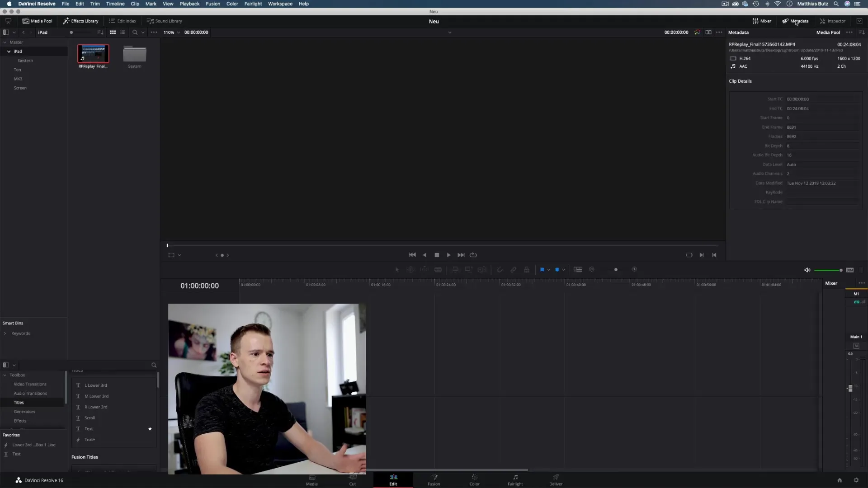
Task: Click play reverse button in viewer
Action: (x=425, y=255)
